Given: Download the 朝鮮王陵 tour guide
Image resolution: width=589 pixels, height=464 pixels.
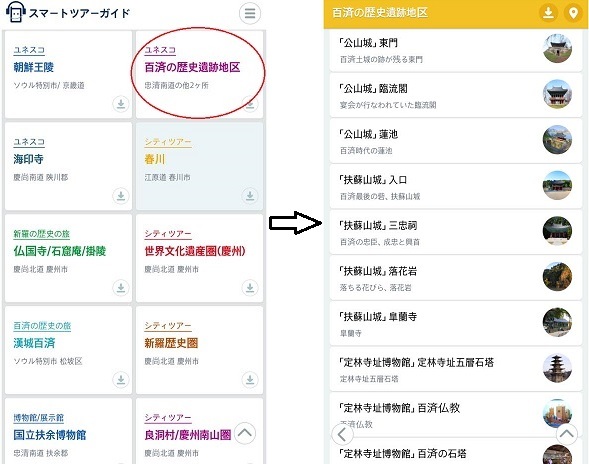Looking at the screenshot, I should [121, 104].
